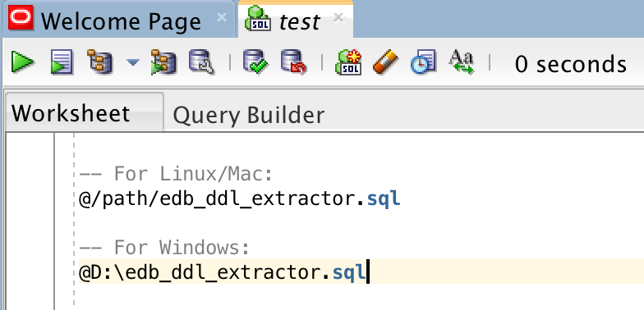Open an unshared SQL worksheet
Viewport: 644px width, 310px height.
(348, 62)
